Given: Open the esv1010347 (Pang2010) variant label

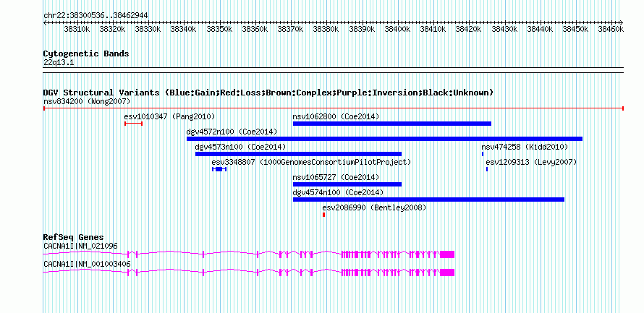Looking at the screenshot, I should point(169,116).
